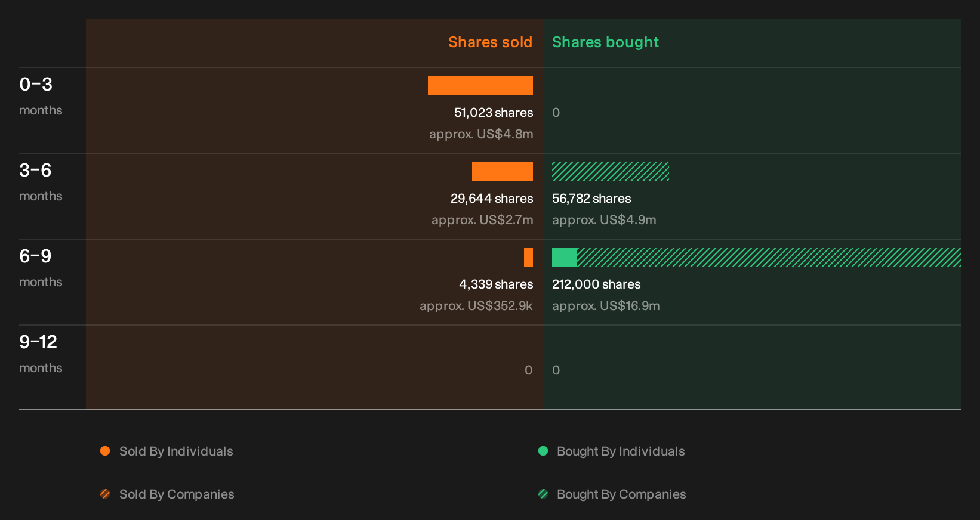The height and width of the screenshot is (520, 980).
Task: Click the 6-9 months small orange sold bar
Action: click(x=528, y=258)
